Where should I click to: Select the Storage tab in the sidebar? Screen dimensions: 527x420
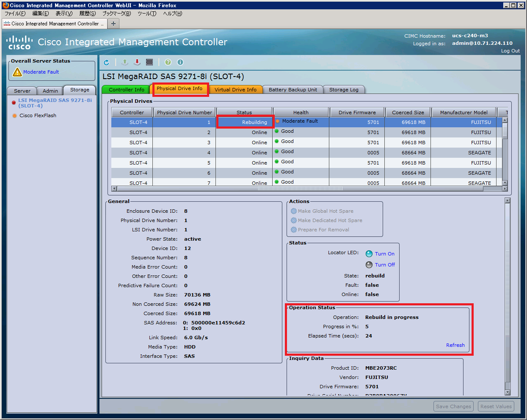[x=80, y=90]
